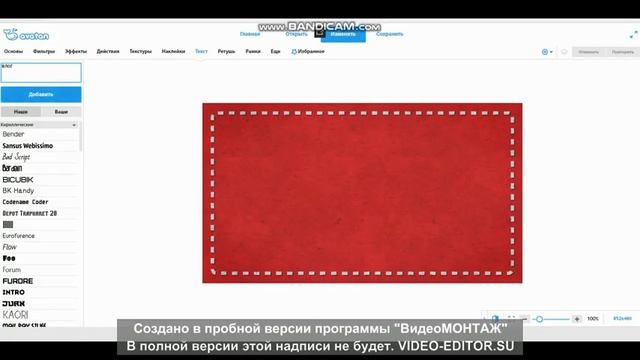This screenshot has width=640, height=360.
Task: Click the blue circular settings icon
Action: pos(544,52)
